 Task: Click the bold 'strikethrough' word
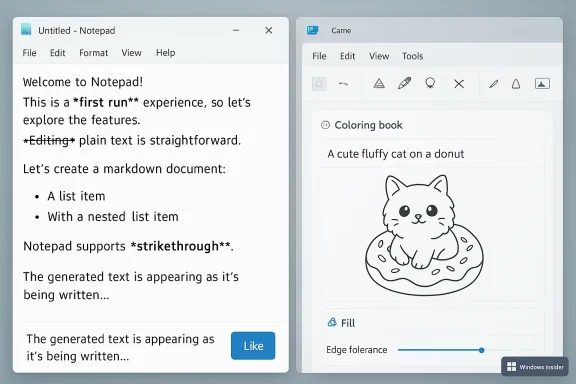181,246
